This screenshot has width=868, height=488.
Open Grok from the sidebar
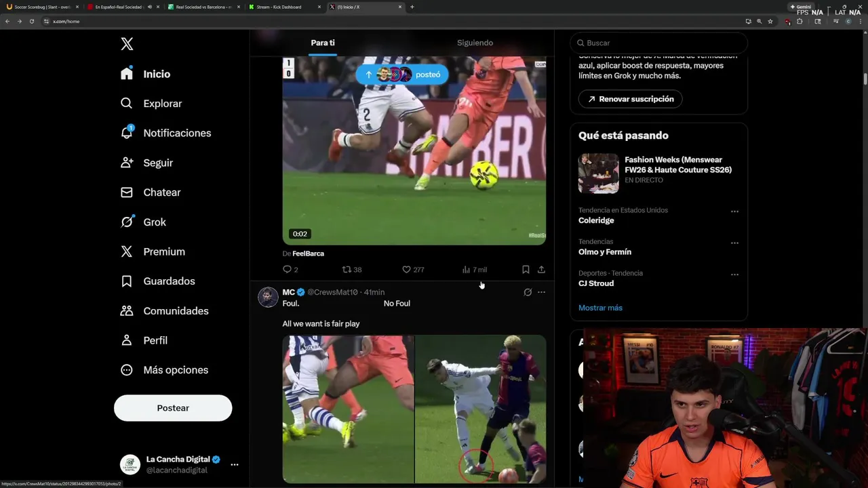pos(143,222)
